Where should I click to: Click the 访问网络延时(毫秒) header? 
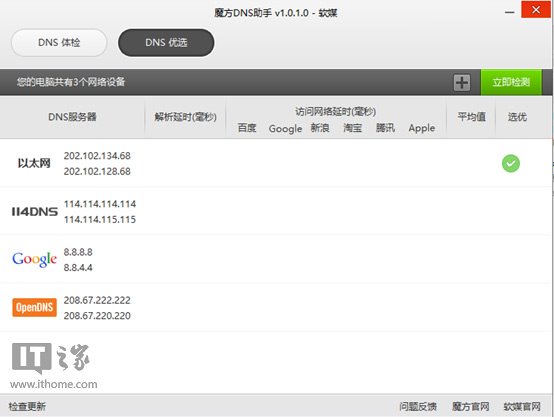[336, 112]
